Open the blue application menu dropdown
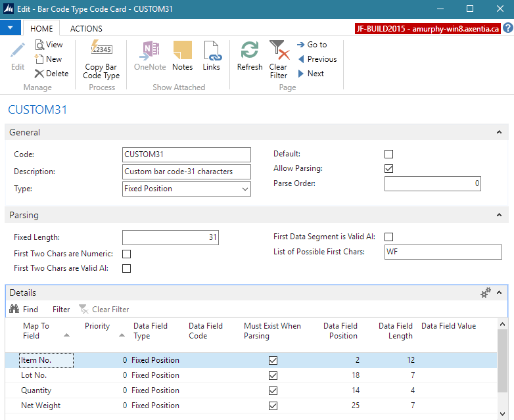Screen dimensions: 514x420 point(11,28)
